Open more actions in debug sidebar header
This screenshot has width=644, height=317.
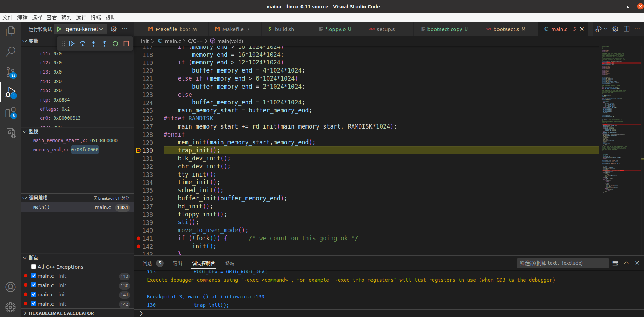click(x=125, y=29)
